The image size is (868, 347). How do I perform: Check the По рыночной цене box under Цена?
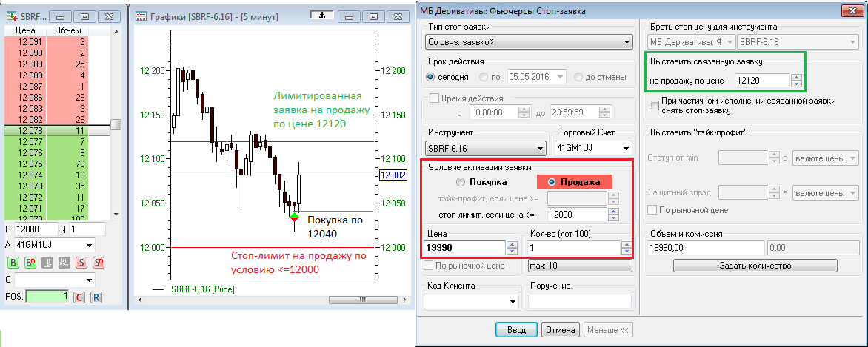click(427, 265)
